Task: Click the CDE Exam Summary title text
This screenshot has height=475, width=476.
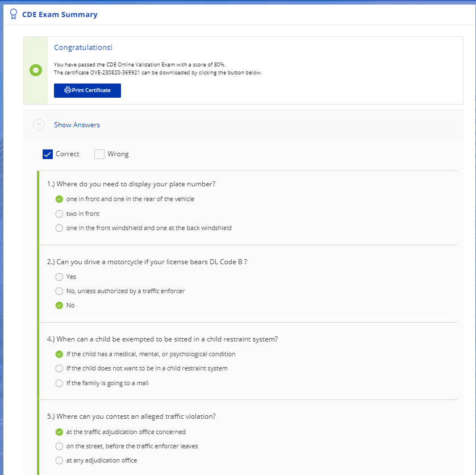Action: click(x=60, y=15)
